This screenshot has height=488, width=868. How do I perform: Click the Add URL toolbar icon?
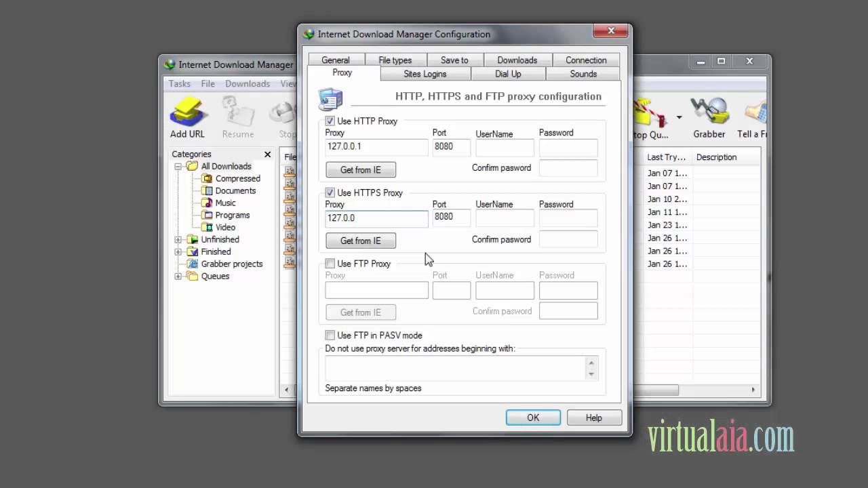point(187,118)
